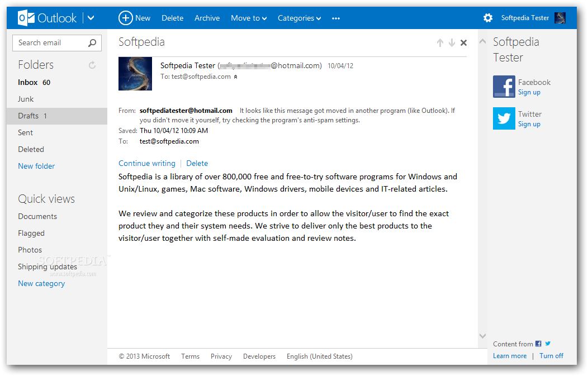This screenshot has height=376, width=588.
Task: Click the Twitter bird icon in sidebar
Action: [504, 118]
